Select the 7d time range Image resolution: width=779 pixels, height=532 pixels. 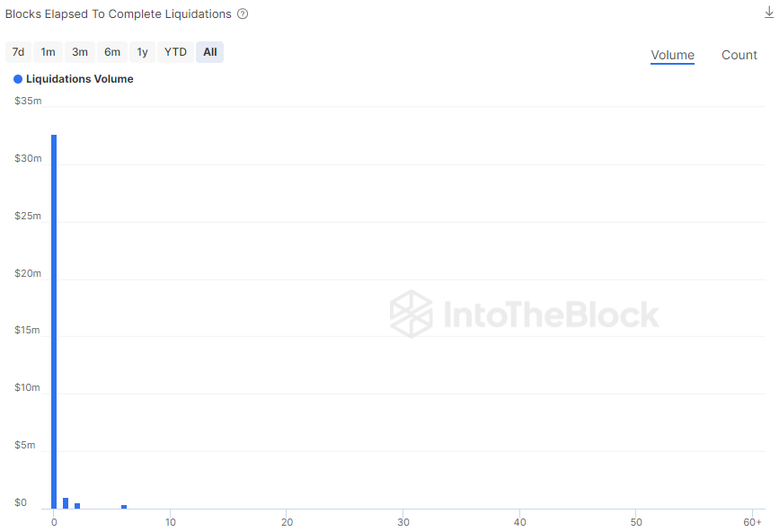pos(18,52)
